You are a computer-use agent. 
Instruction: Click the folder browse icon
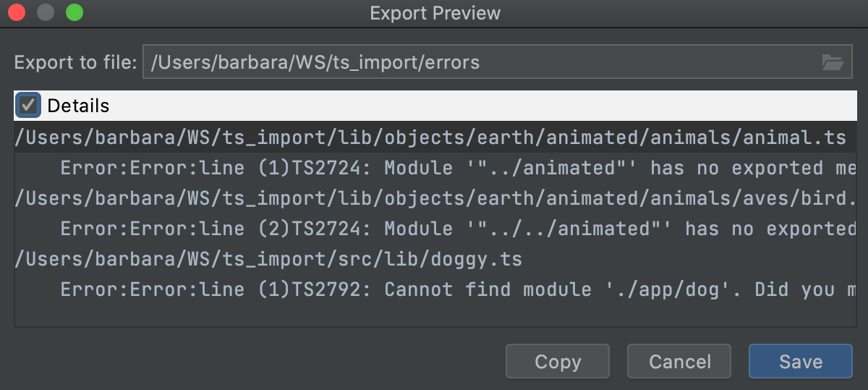833,63
